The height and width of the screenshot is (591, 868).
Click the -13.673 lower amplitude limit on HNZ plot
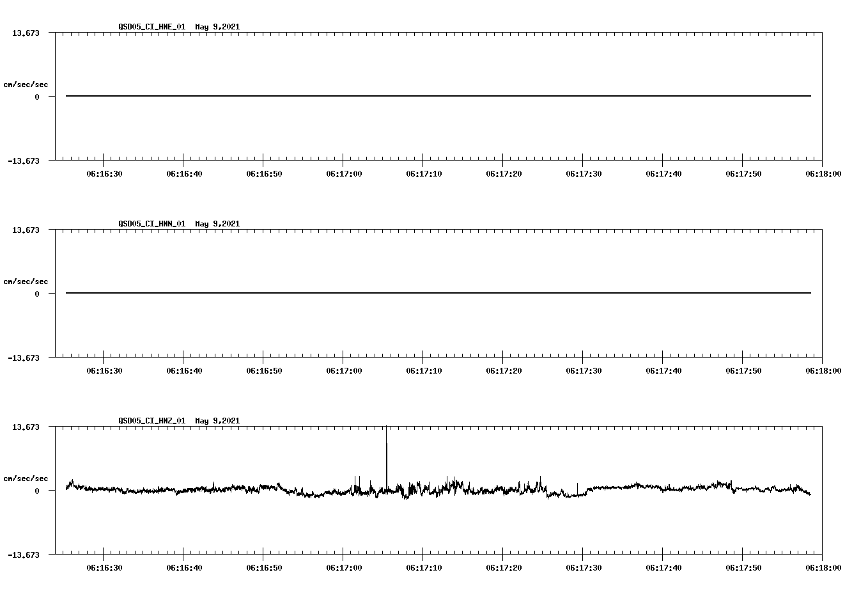(24, 555)
